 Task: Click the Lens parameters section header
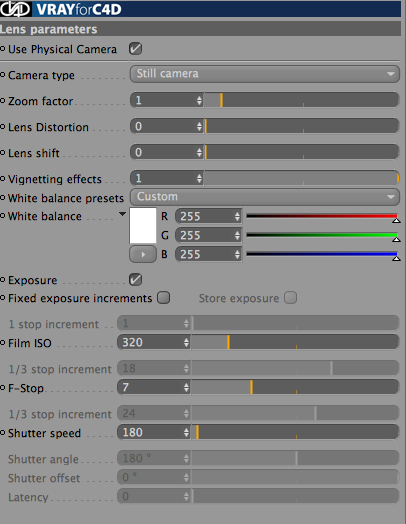pos(200,29)
